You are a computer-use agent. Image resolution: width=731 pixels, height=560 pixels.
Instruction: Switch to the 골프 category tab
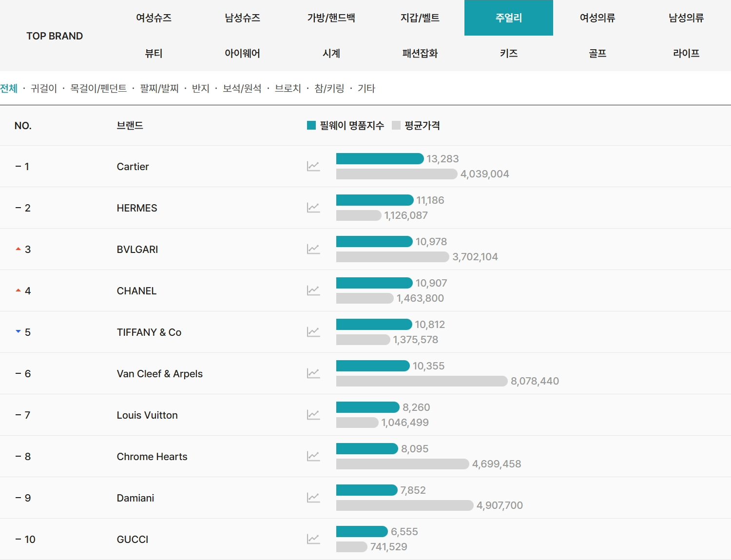(x=597, y=54)
